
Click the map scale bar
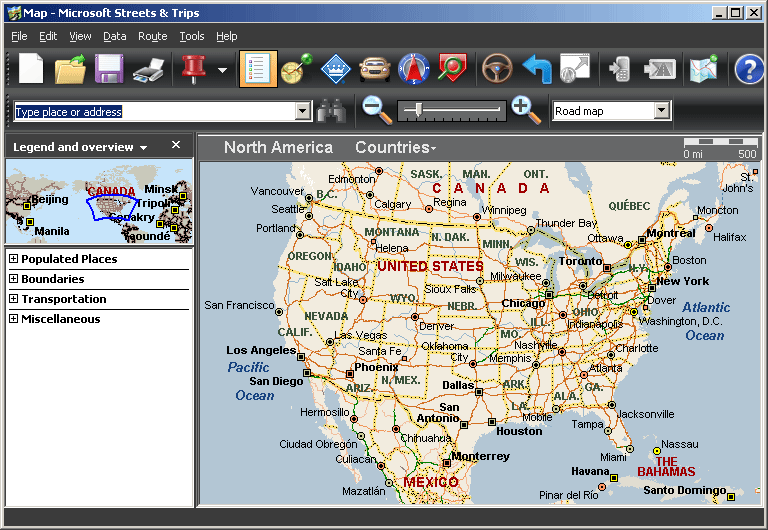[720, 147]
